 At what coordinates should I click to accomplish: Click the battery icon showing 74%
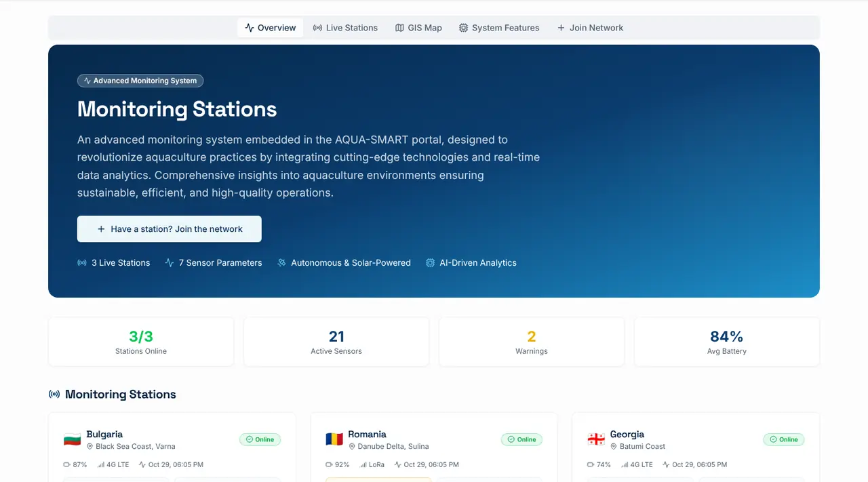pos(591,465)
